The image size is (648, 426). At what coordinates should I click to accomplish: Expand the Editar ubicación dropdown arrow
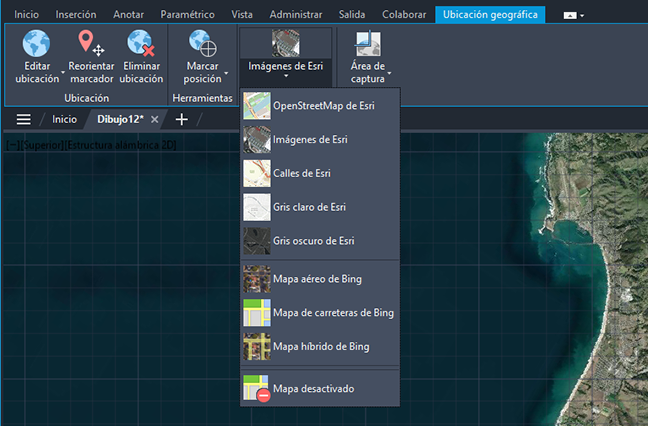pos(63,73)
